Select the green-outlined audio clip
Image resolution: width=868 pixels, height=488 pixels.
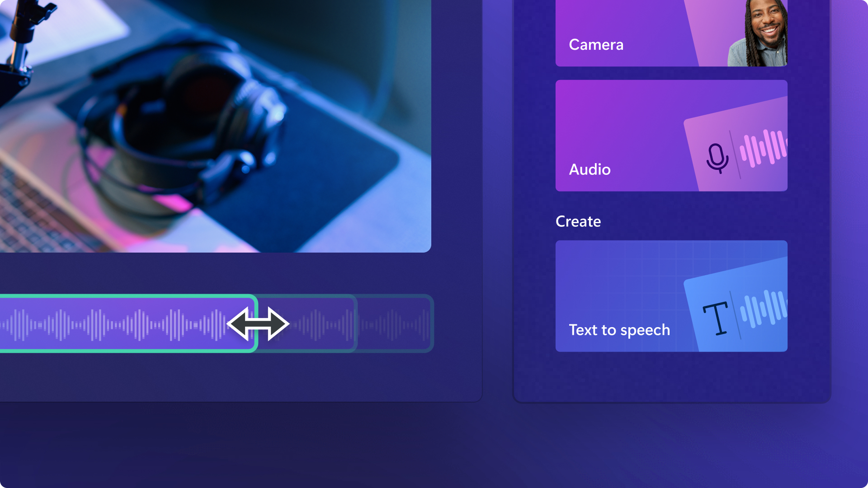click(x=128, y=324)
